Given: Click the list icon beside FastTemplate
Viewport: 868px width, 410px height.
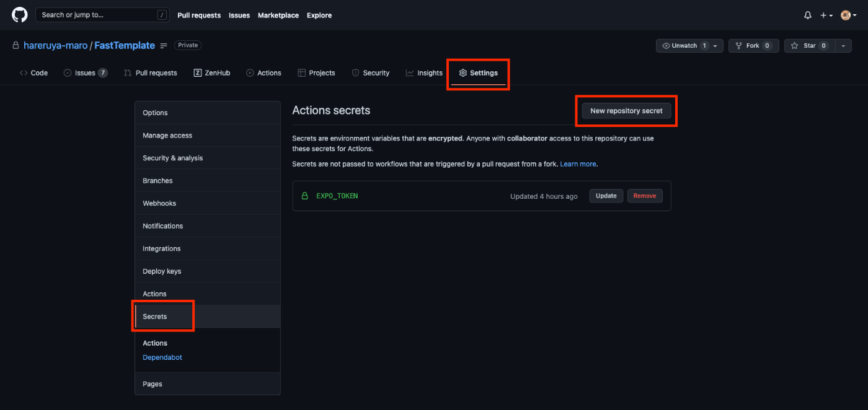Looking at the screenshot, I should pyautogui.click(x=164, y=46).
